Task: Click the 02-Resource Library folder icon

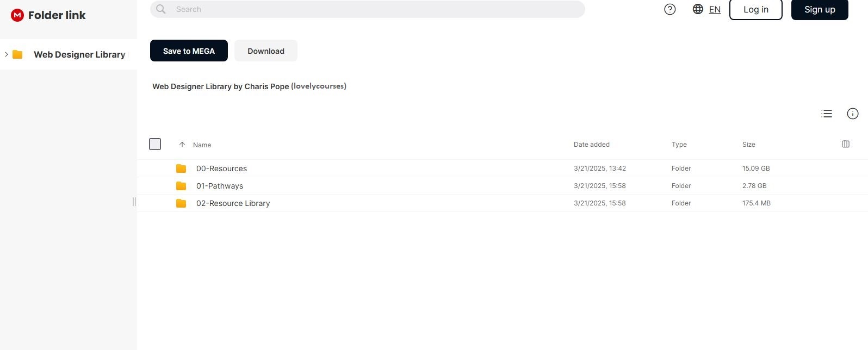Action: click(181, 203)
